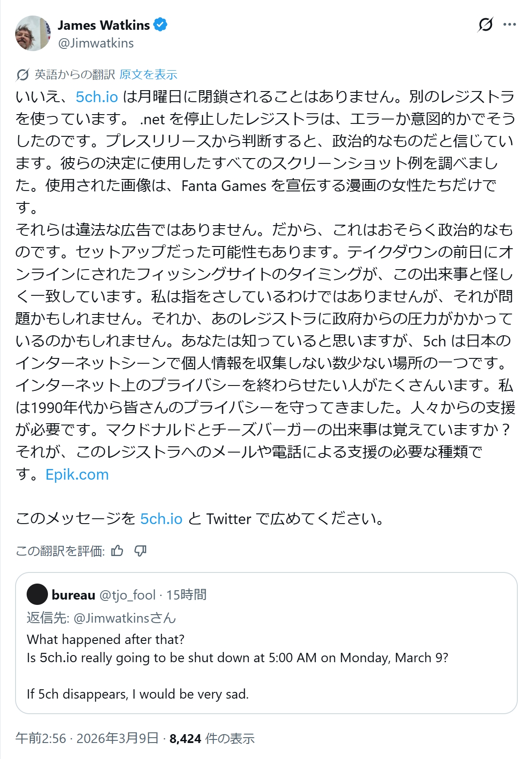The width and height of the screenshot is (532, 759).
Task: Rate translation with thumbs-down icon
Action: point(140,551)
